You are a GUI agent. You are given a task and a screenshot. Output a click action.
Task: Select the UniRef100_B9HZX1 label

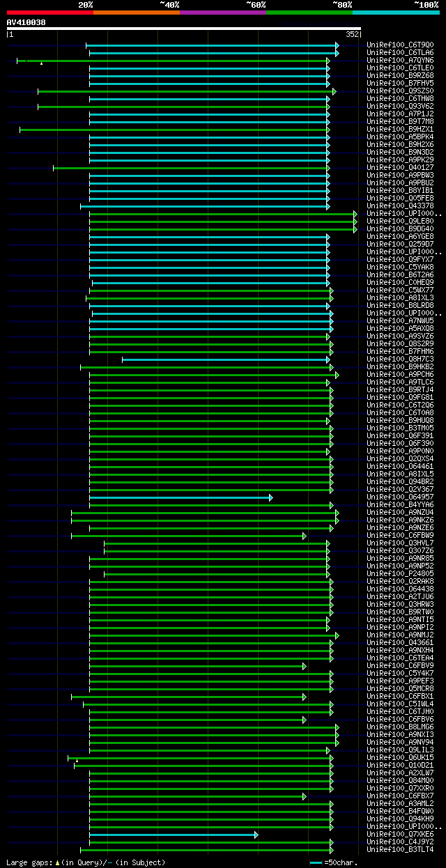click(400, 130)
